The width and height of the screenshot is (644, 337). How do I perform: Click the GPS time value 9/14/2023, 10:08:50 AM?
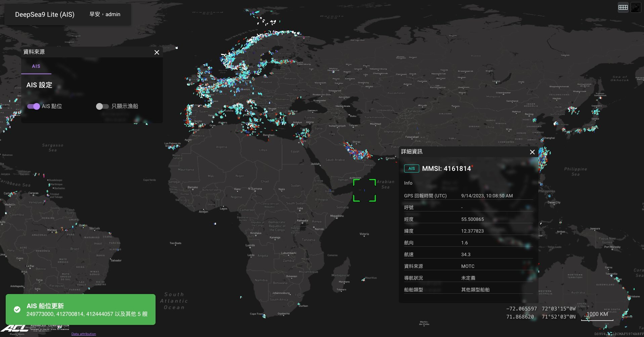click(x=487, y=196)
